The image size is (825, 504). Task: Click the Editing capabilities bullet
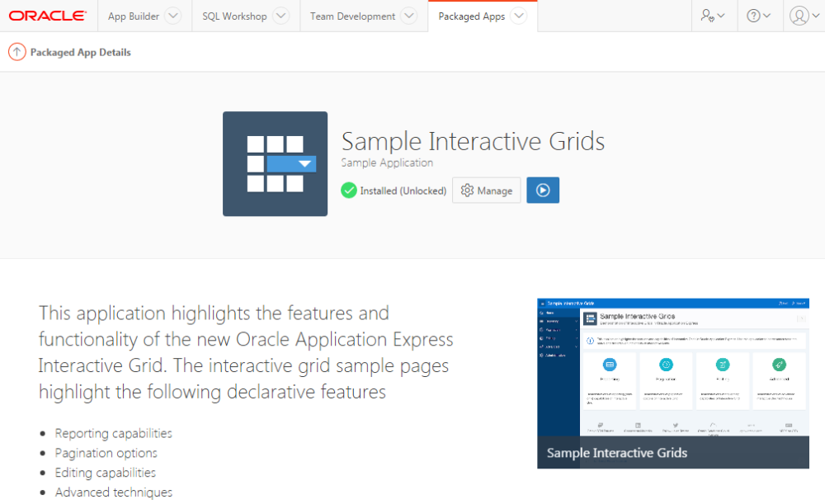tap(106, 473)
